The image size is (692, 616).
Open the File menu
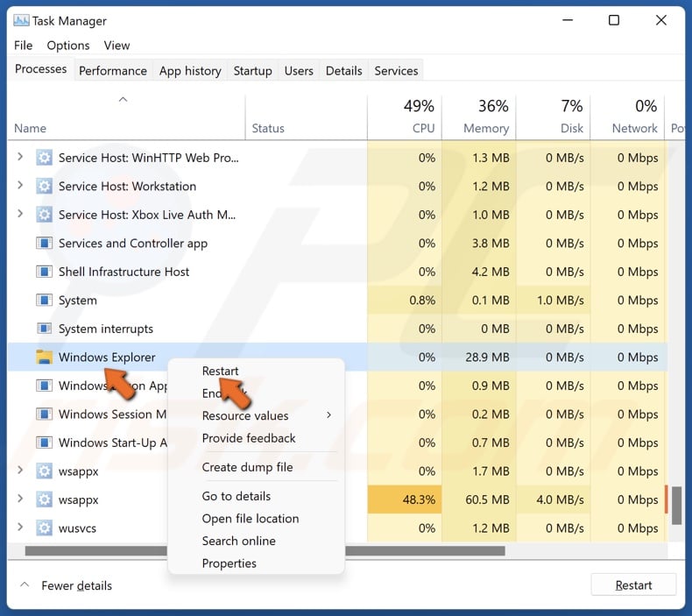[x=23, y=46]
